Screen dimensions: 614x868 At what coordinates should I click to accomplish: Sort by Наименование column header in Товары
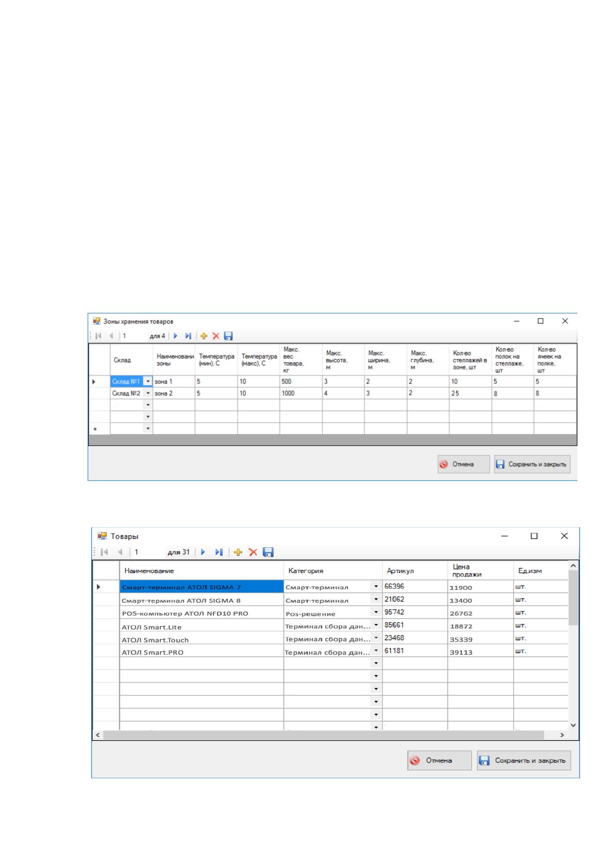tap(202, 571)
